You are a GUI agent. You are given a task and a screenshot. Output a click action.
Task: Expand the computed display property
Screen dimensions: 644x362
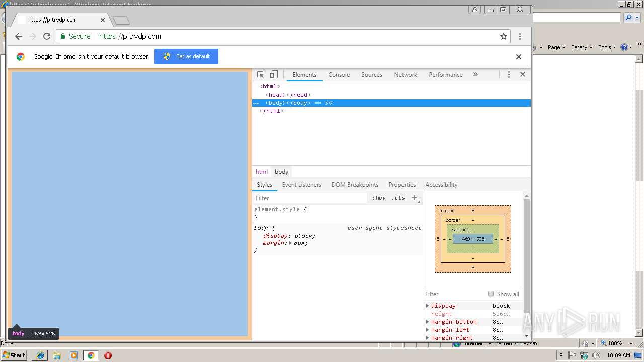[x=428, y=306]
